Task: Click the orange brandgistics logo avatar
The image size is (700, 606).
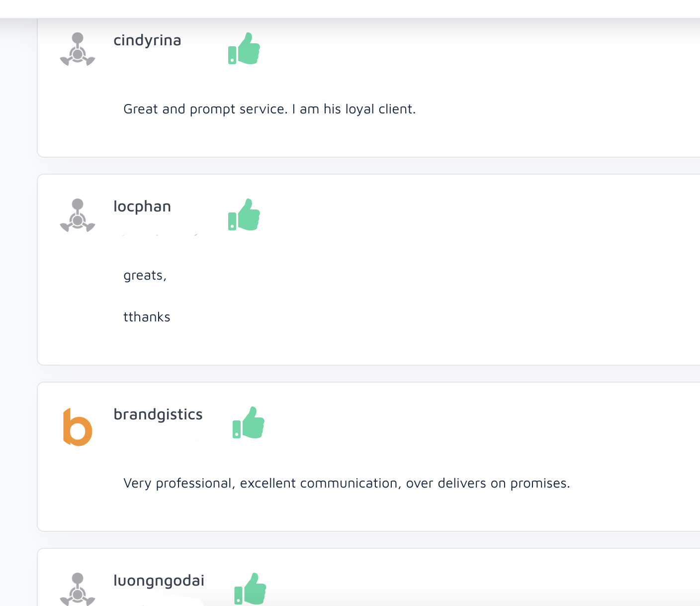Action: click(x=78, y=427)
